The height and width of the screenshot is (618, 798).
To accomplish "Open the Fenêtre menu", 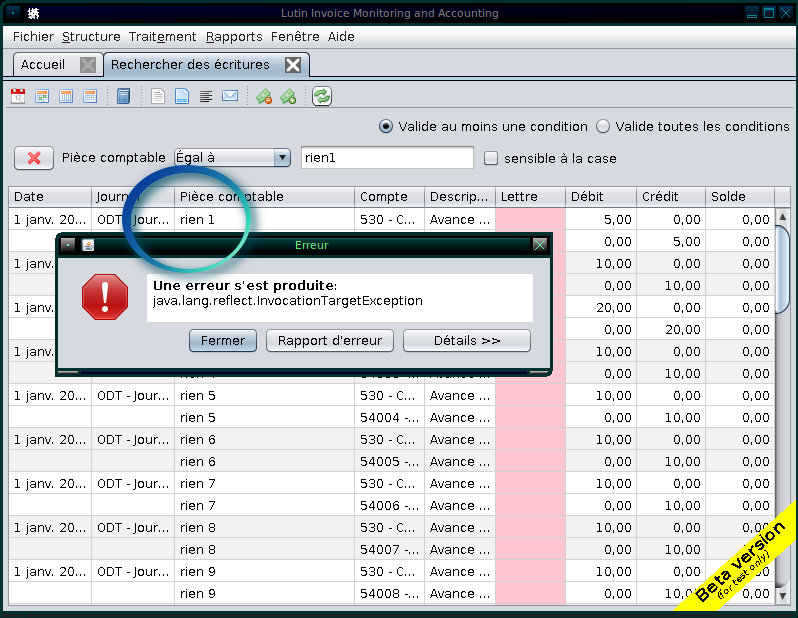I will [295, 37].
